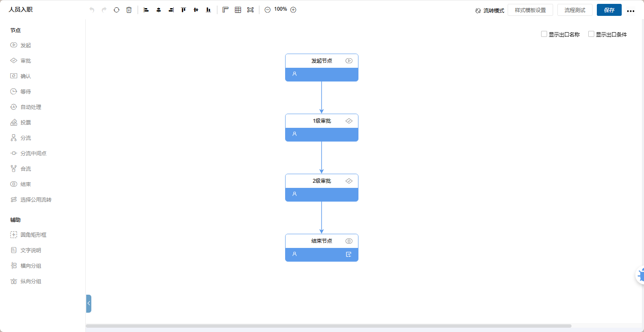Viewport: 644px width, 332px height.
Task: Click the fit-to-screen icon
Action: pyautogui.click(x=250, y=10)
